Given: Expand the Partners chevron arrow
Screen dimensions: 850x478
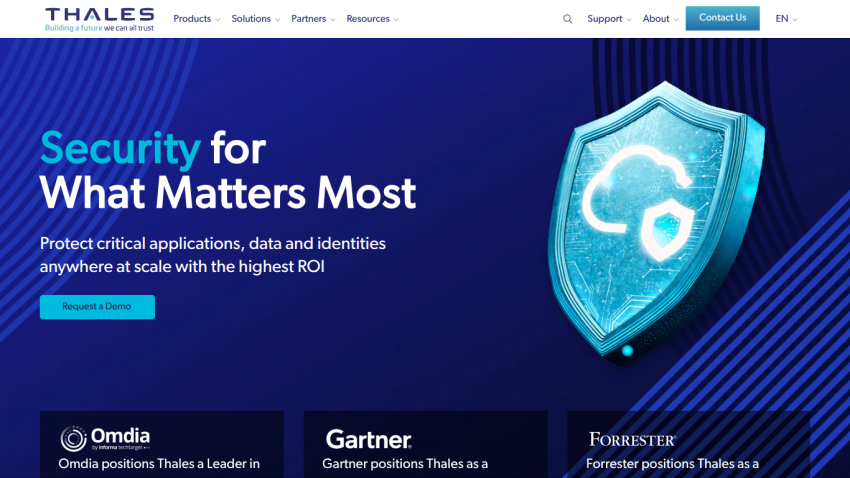Looking at the screenshot, I should 333,20.
